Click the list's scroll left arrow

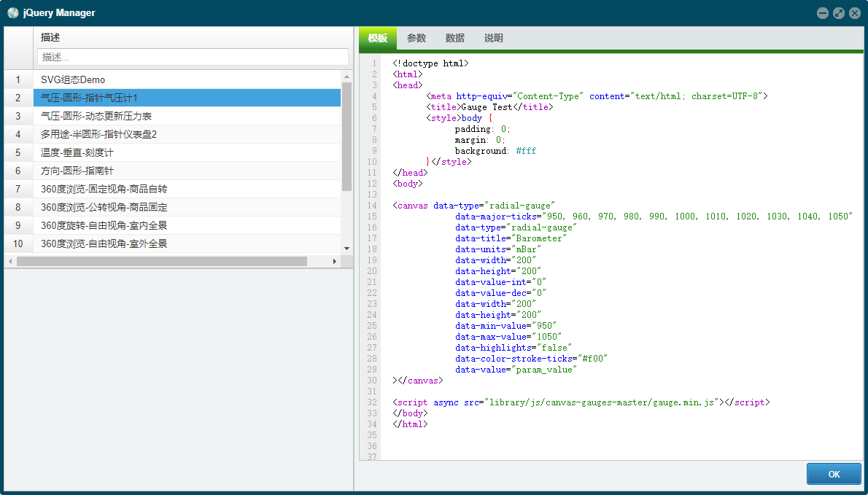(x=10, y=261)
